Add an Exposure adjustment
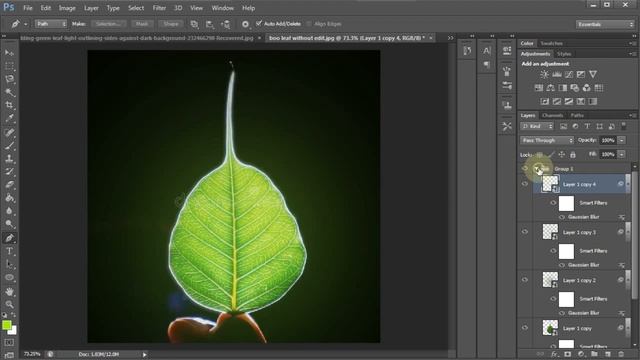The width and height of the screenshot is (640, 360). 580,74
